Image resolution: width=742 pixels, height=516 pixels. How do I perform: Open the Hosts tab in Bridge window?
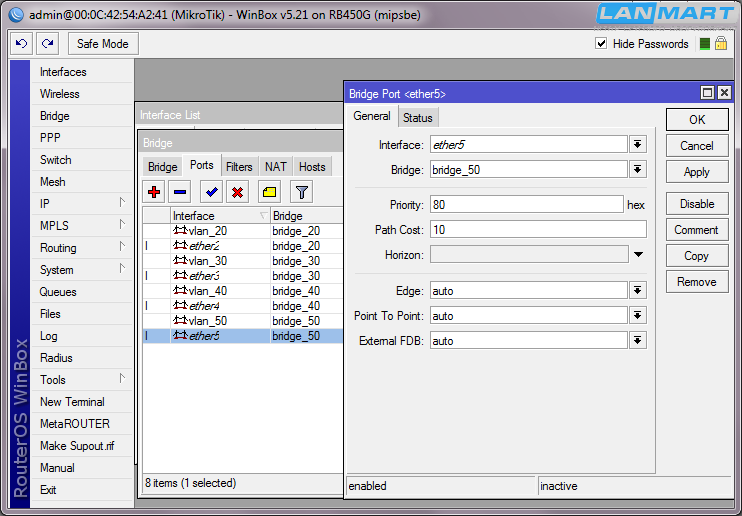tap(312, 167)
